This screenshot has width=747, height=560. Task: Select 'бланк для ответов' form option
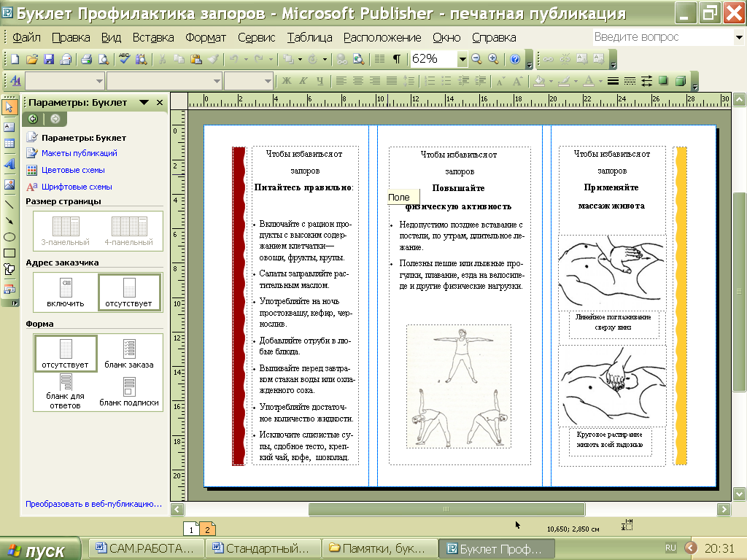coord(65,392)
